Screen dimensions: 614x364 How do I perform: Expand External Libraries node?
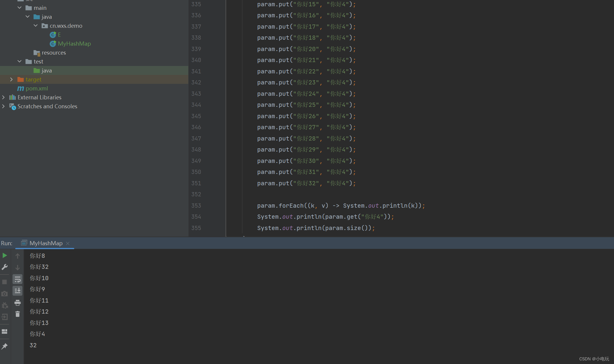[x=3, y=97]
